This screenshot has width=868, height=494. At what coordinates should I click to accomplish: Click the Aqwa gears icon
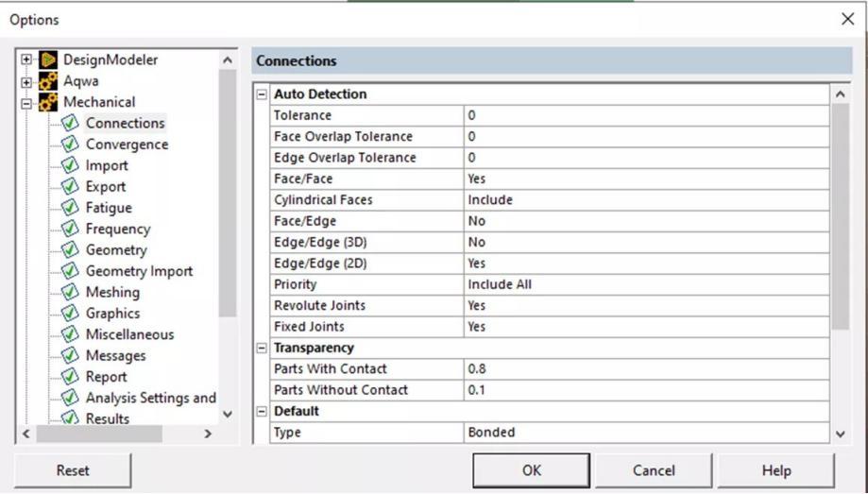[48, 81]
